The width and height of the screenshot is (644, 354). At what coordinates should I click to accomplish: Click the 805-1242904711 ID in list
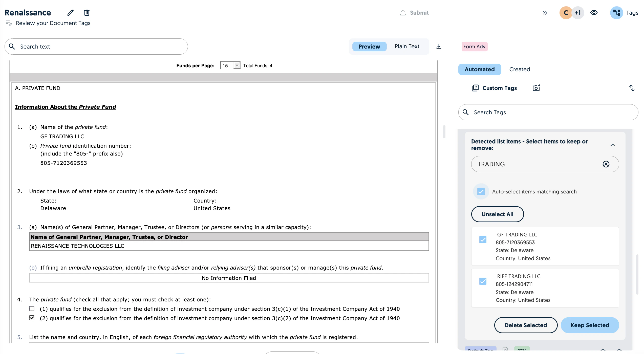pyautogui.click(x=514, y=284)
